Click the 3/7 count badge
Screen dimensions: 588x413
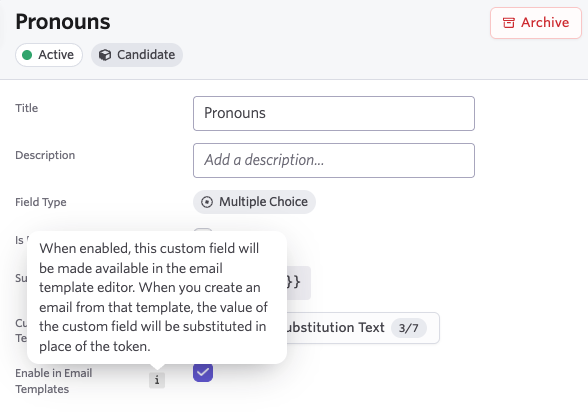coord(408,328)
